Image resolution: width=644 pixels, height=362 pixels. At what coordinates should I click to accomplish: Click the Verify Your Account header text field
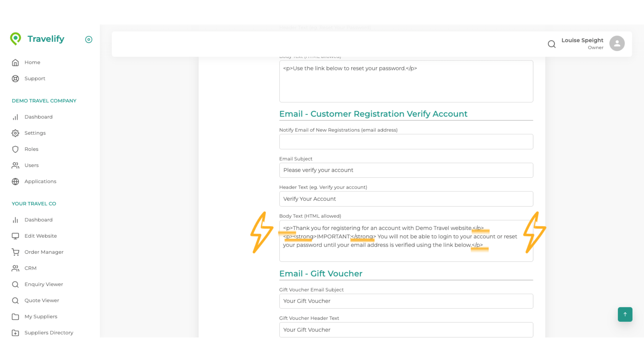point(406,199)
